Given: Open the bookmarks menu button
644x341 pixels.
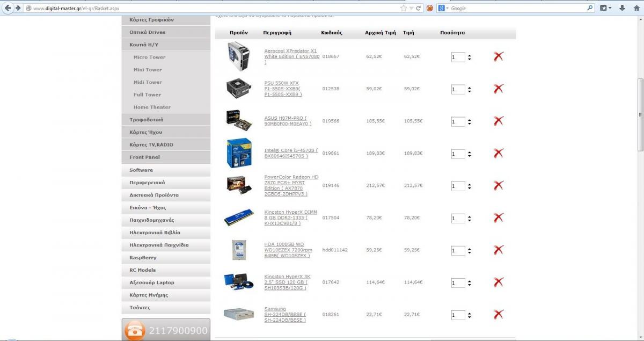Looking at the screenshot, I should pos(606,8).
